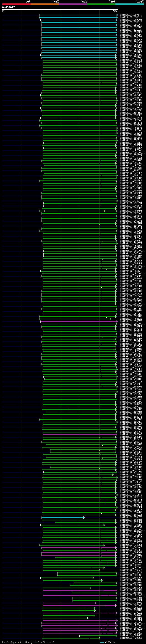Click the purple ~60% identity legend segment

(73, 4)
